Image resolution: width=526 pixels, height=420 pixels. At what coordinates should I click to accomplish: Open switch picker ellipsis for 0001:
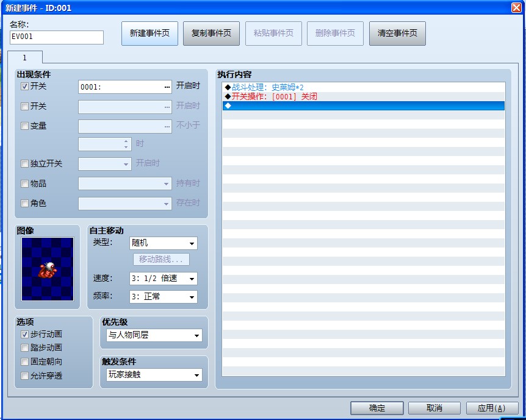click(167, 87)
